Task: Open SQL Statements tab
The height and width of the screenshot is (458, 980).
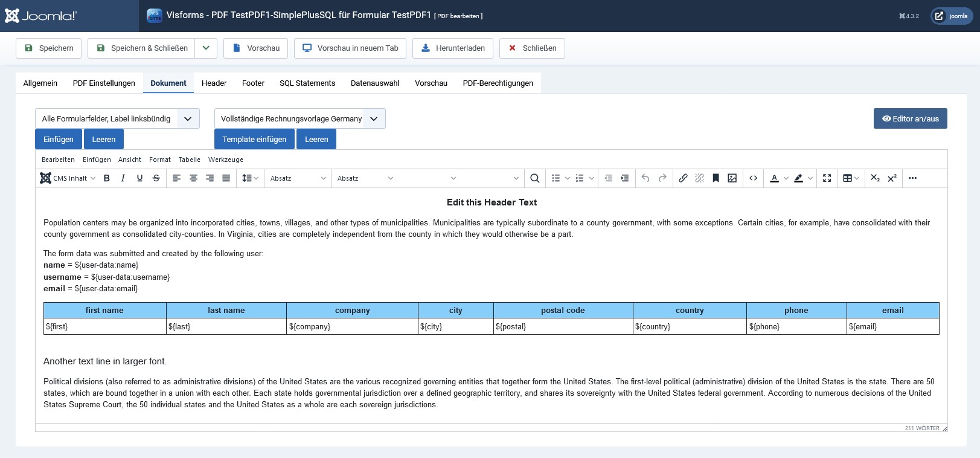Action: [x=307, y=83]
